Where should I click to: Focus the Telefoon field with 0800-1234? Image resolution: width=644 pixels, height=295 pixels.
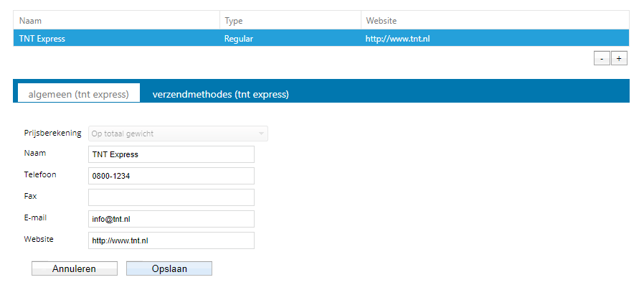pyautogui.click(x=171, y=176)
